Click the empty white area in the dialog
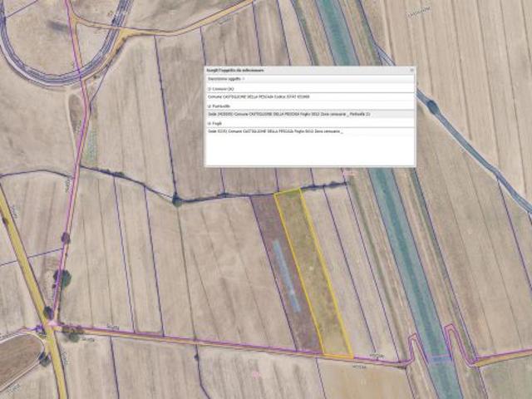 pos(309,151)
